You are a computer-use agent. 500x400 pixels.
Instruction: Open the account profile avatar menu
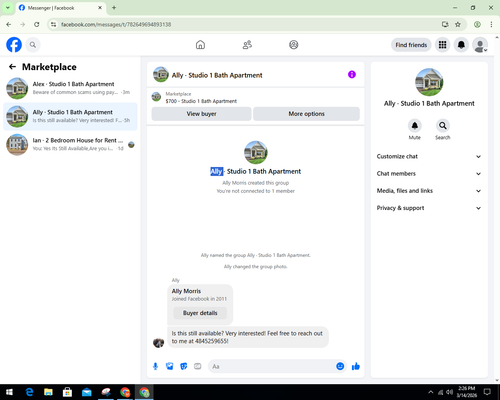tap(480, 45)
